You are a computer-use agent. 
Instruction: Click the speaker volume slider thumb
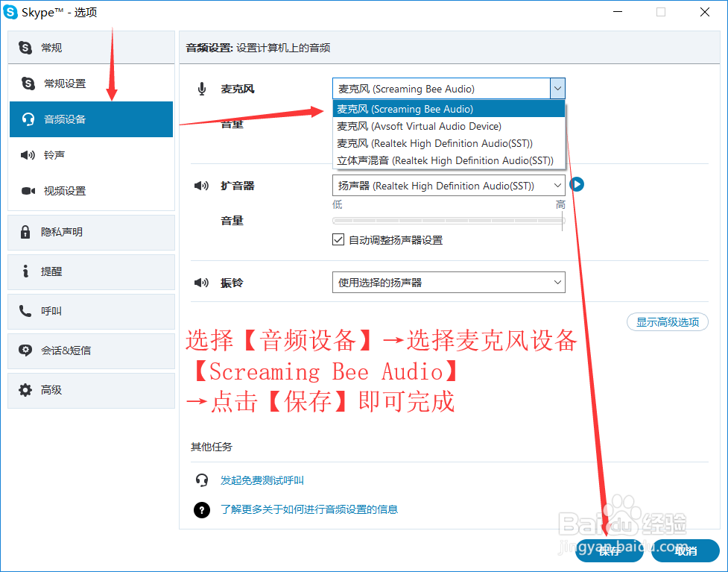point(563,221)
